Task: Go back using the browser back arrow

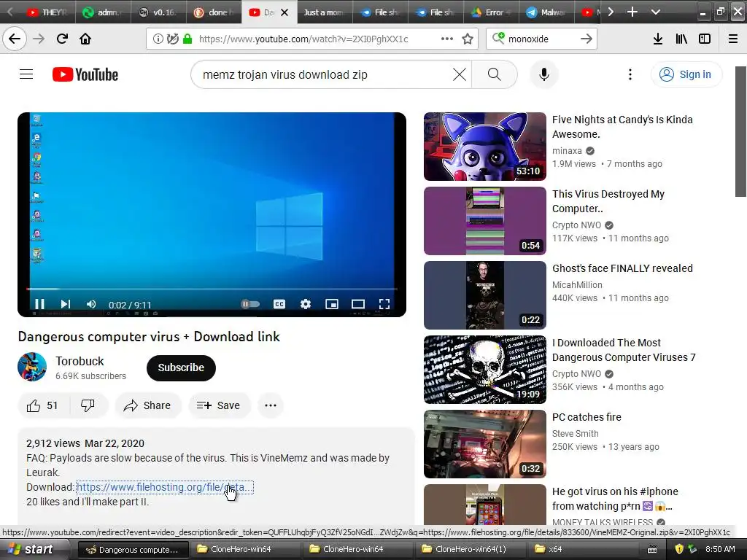Action: click(x=15, y=39)
